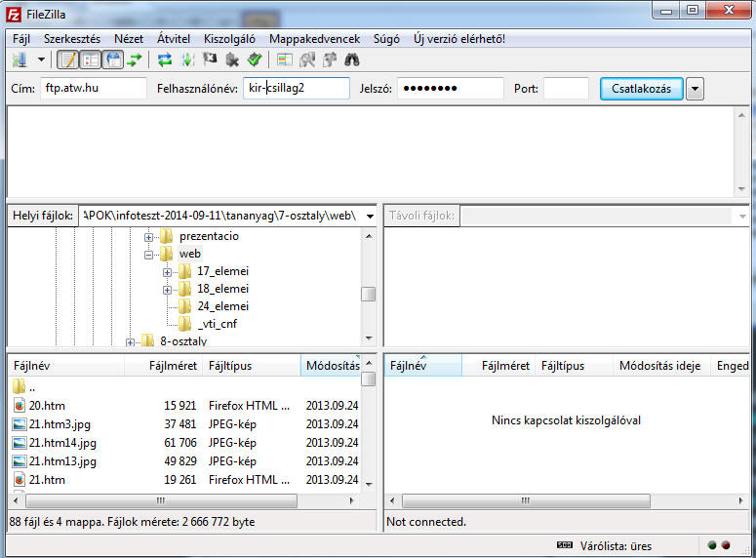
Task: Select the 21.htm14.jpg image icon
Action: (x=20, y=443)
